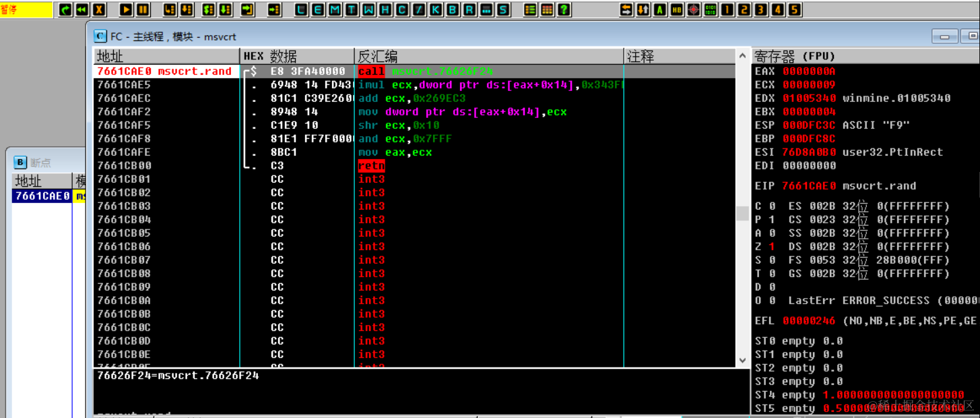980x418 pixels.
Task: Click the disassembly scrollbar up arrow
Action: (742, 56)
